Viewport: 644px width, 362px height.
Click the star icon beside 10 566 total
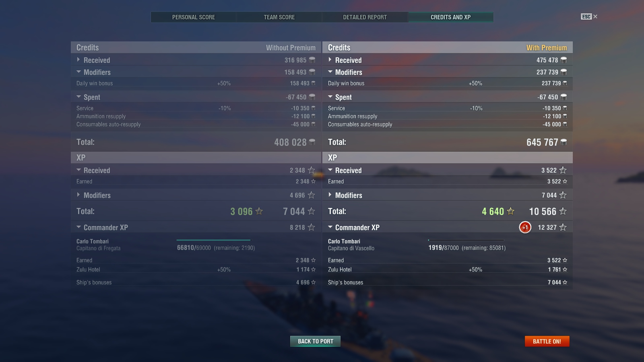coord(563,211)
